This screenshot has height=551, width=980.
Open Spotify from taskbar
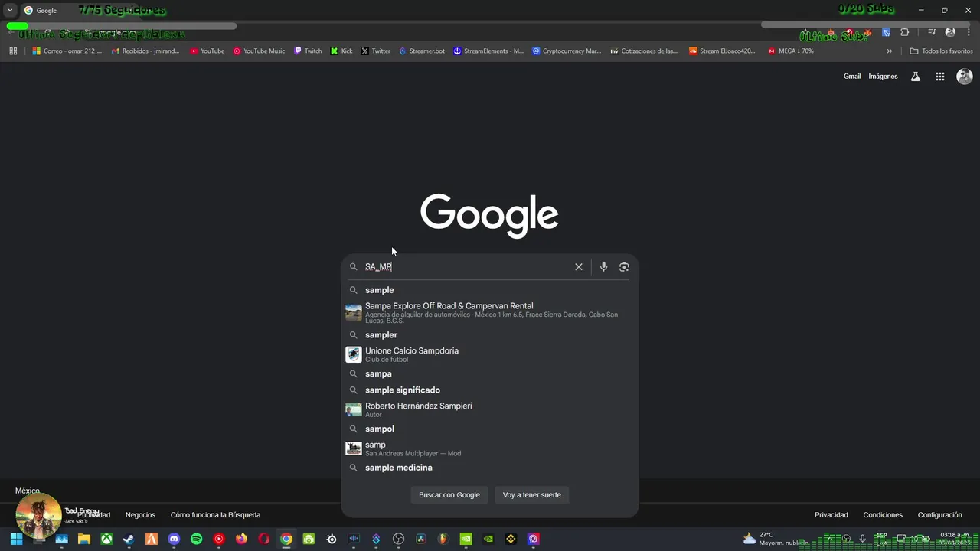[196, 539]
